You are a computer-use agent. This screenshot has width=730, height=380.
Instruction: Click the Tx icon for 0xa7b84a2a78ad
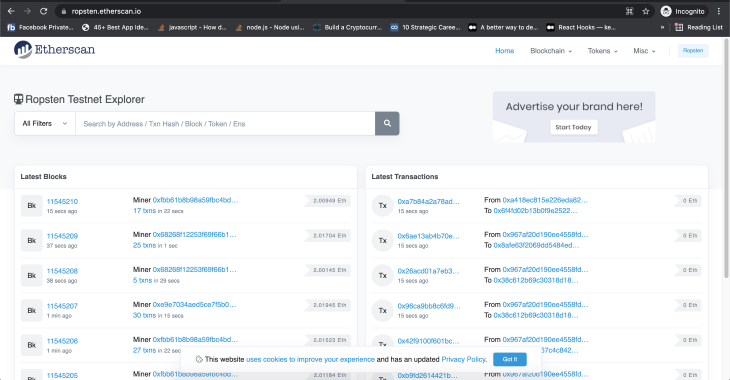[x=383, y=205]
